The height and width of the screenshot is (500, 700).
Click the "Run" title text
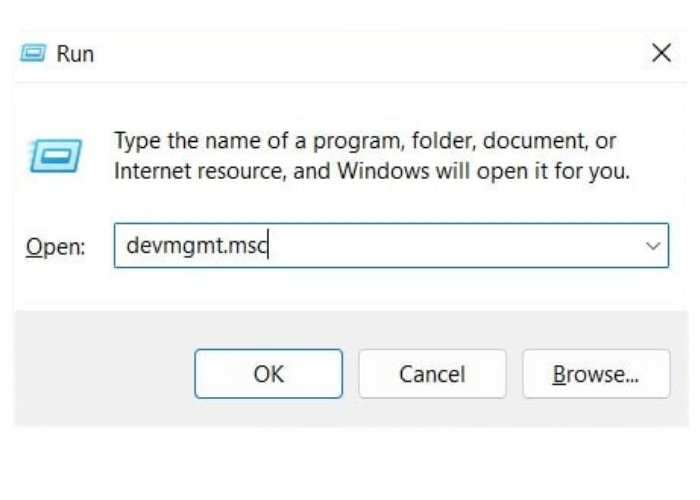coord(75,54)
